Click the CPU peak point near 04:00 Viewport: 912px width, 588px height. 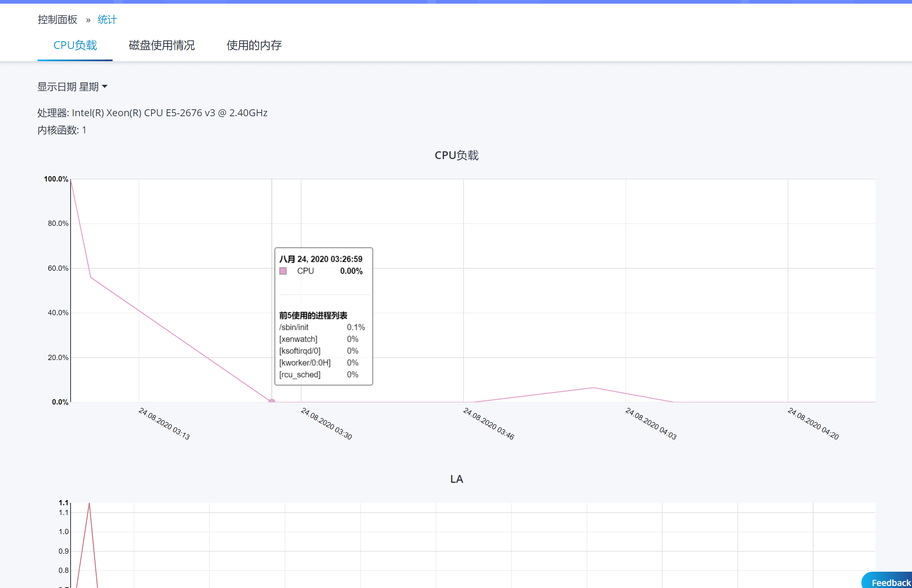[594, 387]
